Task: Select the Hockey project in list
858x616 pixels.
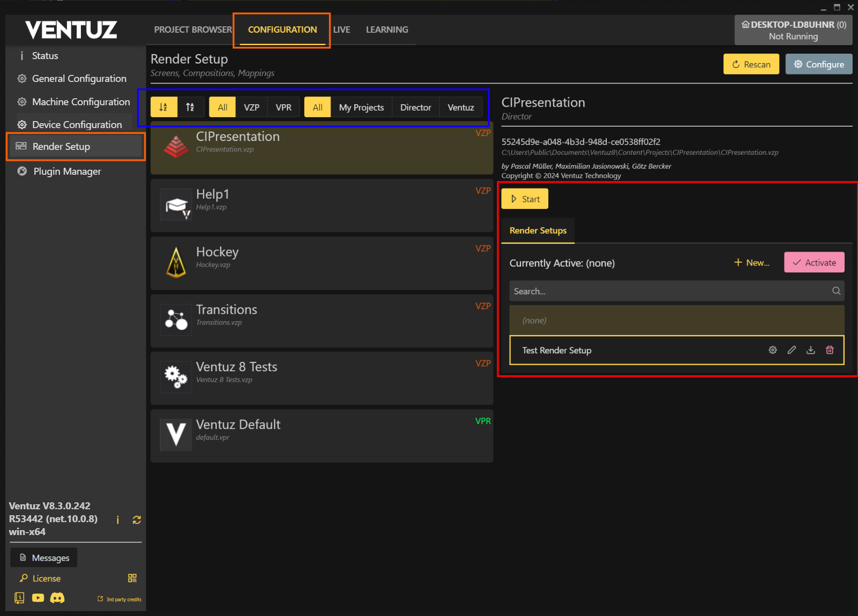Action: click(322, 263)
